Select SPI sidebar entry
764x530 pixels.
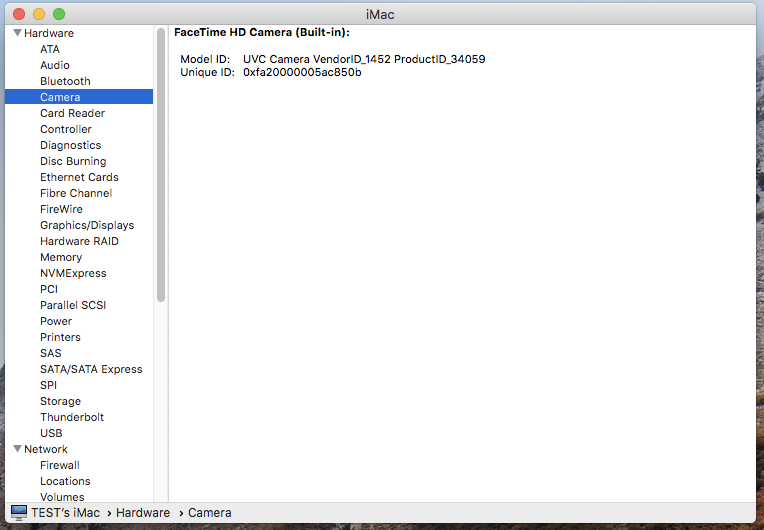(48, 385)
